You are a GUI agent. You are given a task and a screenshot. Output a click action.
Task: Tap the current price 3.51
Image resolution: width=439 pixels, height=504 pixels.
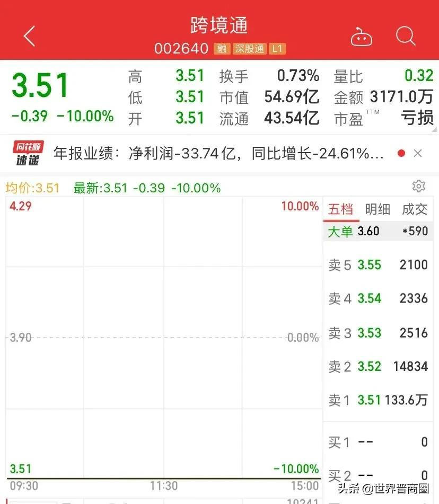(40, 85)
